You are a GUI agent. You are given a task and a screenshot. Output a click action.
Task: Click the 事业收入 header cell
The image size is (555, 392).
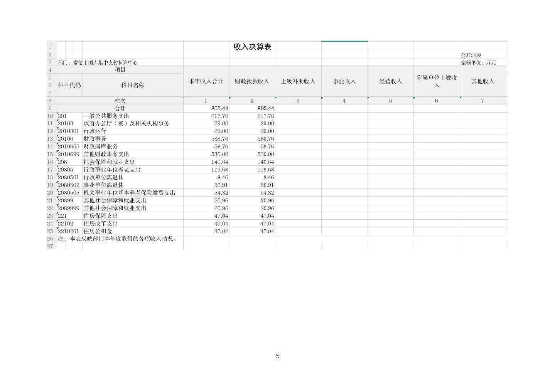click(x=344, y=81)
